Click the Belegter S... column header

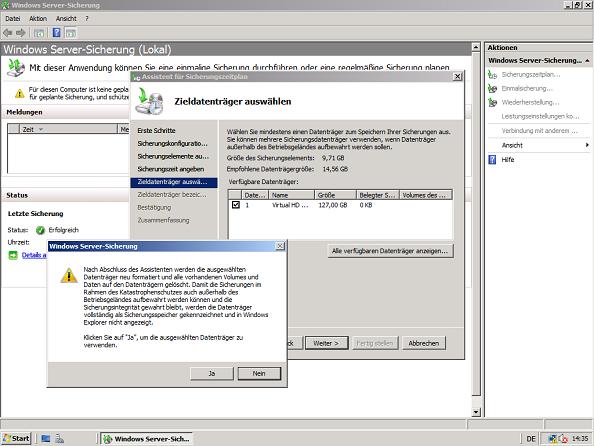[x=377, y=195]
